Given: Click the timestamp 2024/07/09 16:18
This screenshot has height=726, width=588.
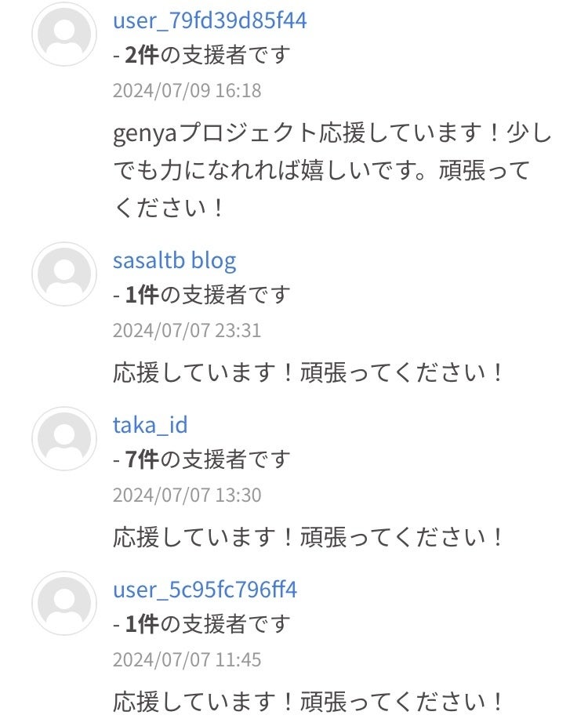Looking at the screenshot, I should click(187, 91).
